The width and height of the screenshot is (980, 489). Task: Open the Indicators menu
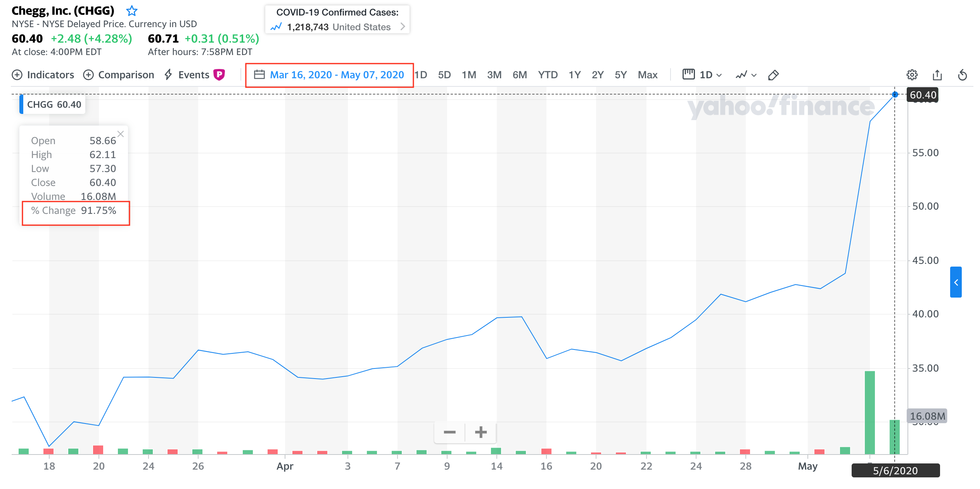click(x=43, y=75)
